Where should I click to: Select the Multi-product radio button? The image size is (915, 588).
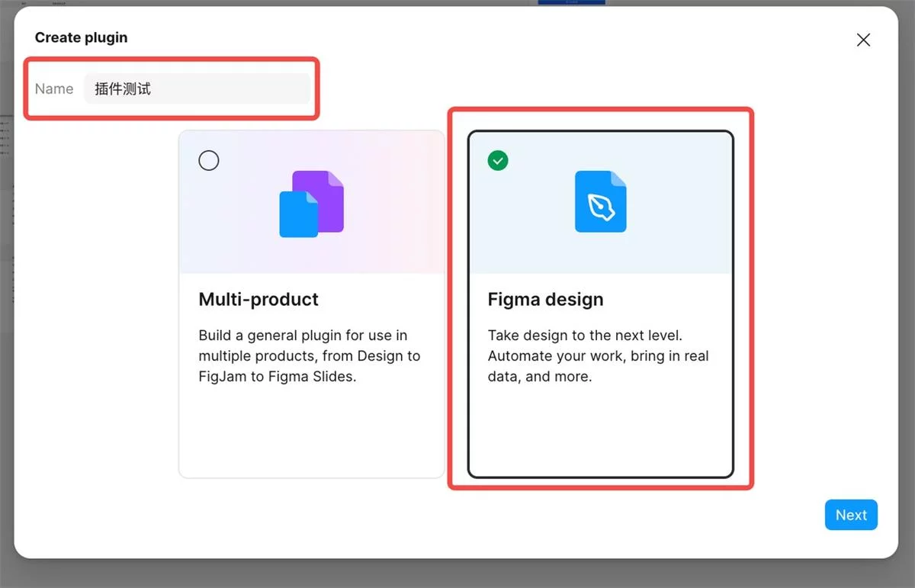(x=208, y=160)
